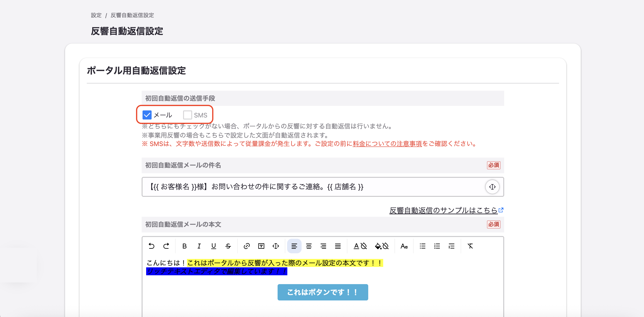Viewport: 644px width, 317px height.
Task: Insert a button block via text-box icon
Action: click(x=261, y=246)
